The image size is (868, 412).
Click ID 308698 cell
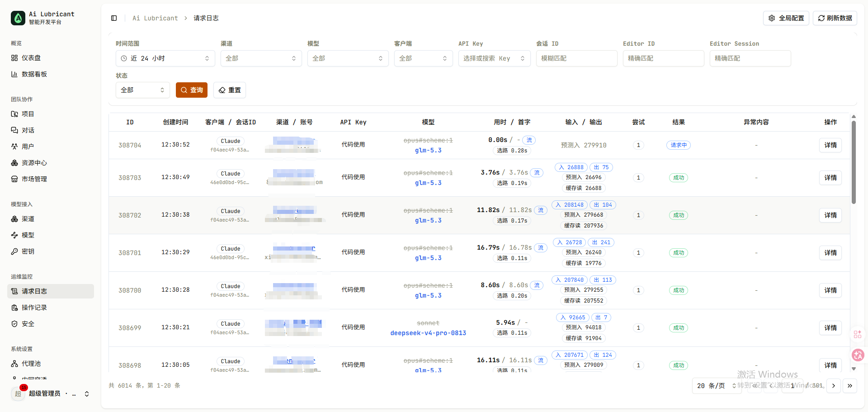(x=130, y=365)
